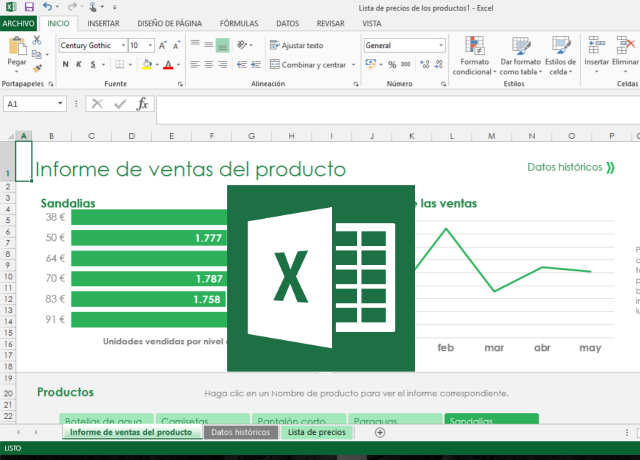Toggle underline (S) formatting
The image size is (640, 460).
pyautogui.click(x=93, y=64)
